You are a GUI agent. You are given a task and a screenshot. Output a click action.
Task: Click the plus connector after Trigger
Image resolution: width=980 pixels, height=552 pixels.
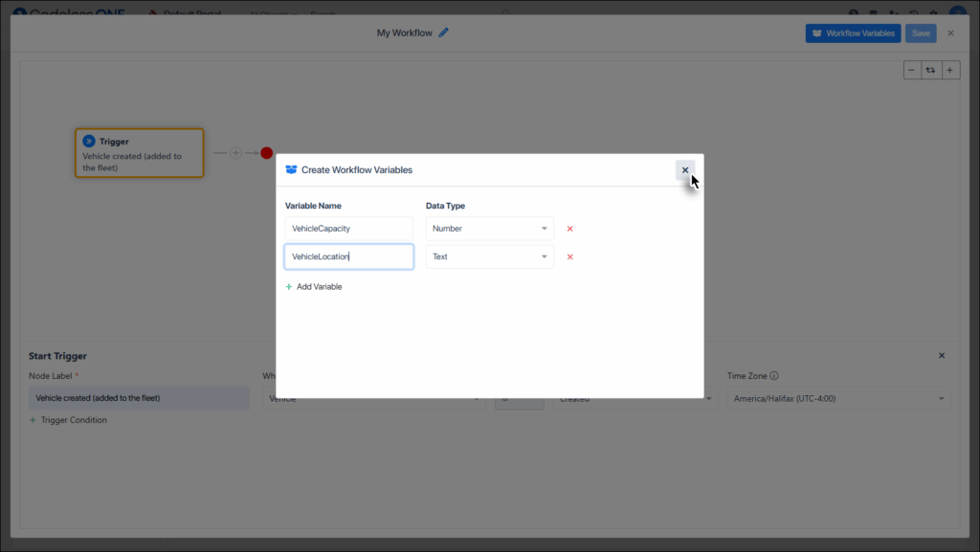pos(235,153)
